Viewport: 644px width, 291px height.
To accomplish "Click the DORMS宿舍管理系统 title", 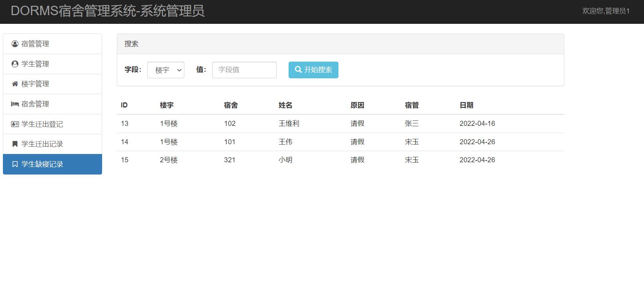I will click(x=108, y=11).
